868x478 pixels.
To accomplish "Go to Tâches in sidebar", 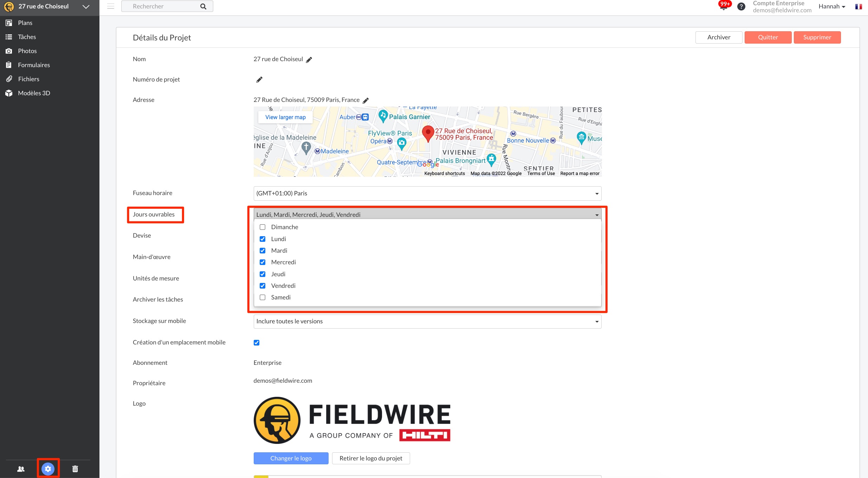I will [x=27, y=37].
